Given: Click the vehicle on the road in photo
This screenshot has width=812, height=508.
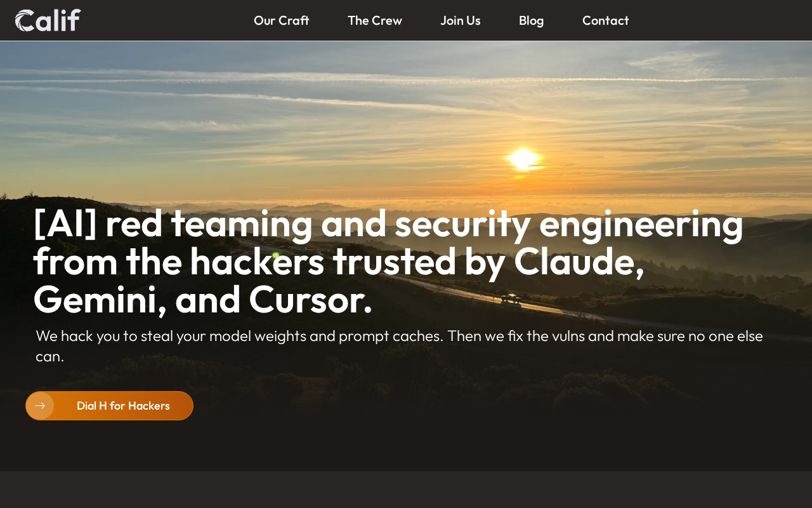Looking at the screenshot, I should 510,299.
